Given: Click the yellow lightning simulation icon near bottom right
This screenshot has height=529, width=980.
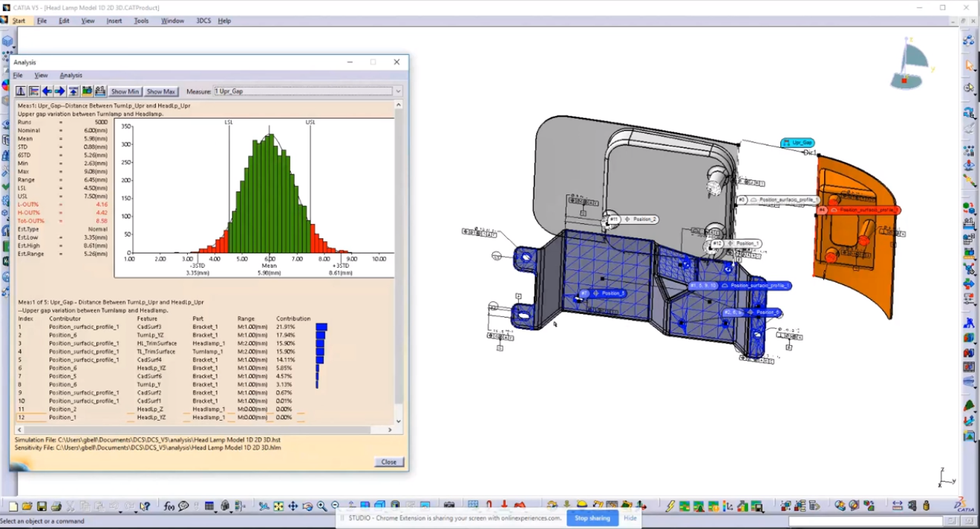Looking at the screenshot, I should click(670, 507).
